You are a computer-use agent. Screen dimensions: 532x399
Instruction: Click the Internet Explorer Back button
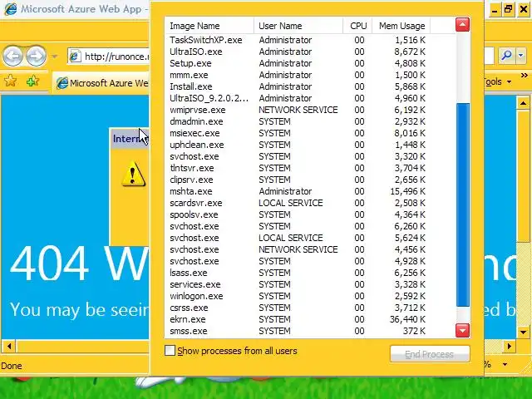13,56
